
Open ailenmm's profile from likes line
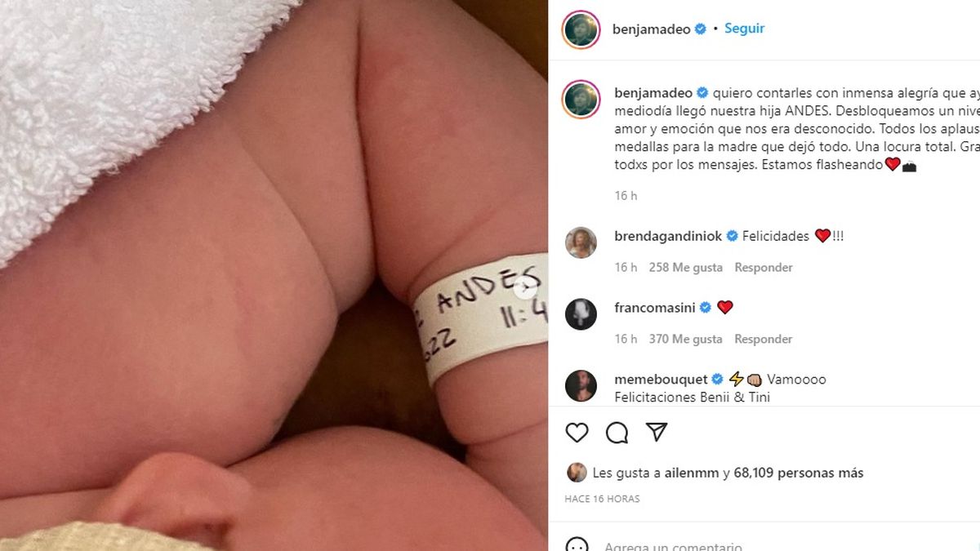point(693,473)
